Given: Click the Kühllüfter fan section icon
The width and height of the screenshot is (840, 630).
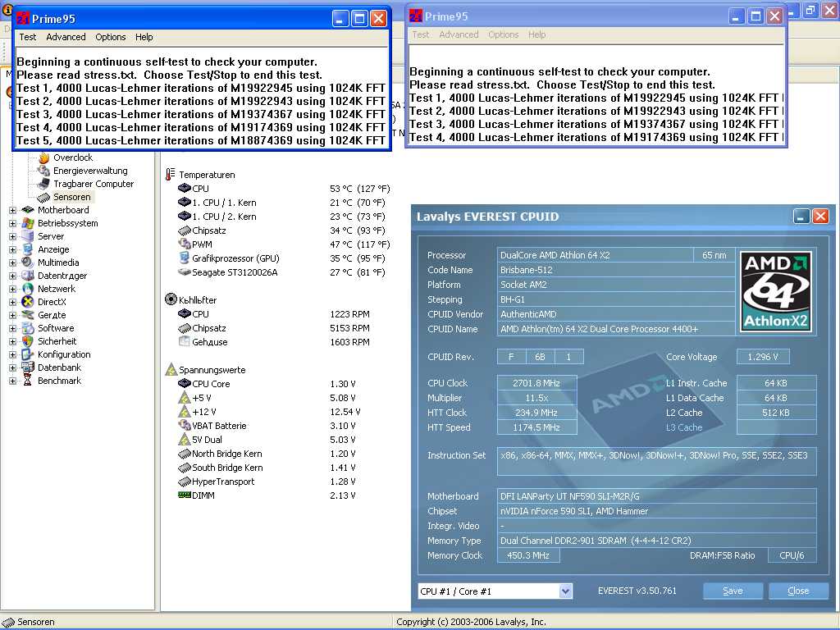Looking at the screenshot, I should (x=171, y=299).
